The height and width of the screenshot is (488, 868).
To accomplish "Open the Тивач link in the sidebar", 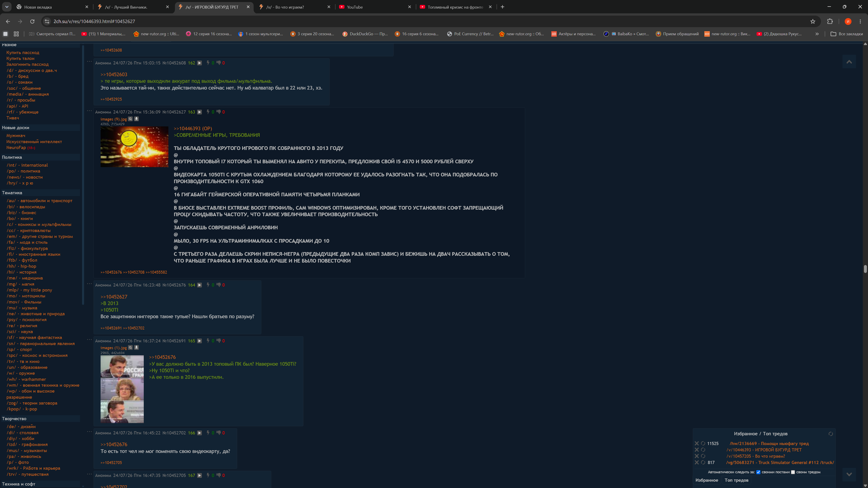I will tap(12, 118).
